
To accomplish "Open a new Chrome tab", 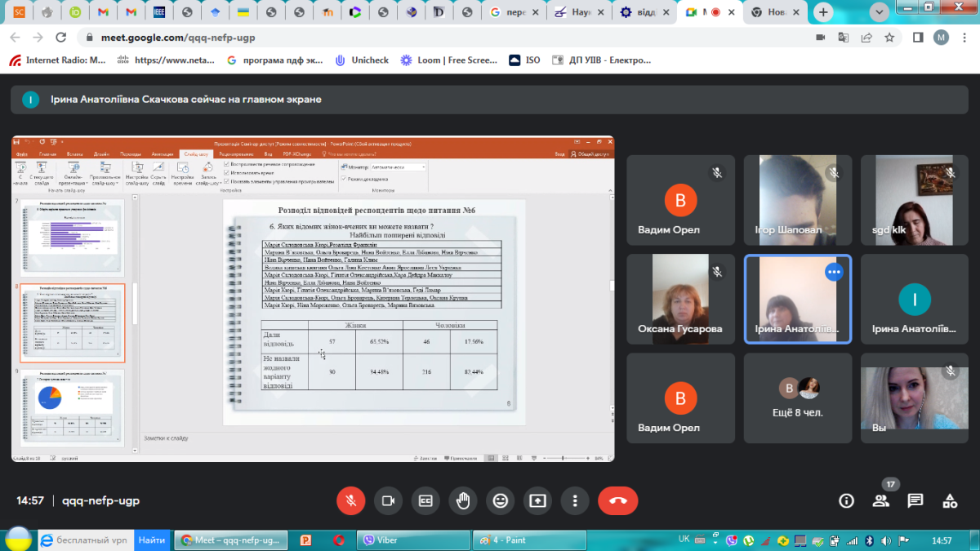I will click(x=822, y=12).
